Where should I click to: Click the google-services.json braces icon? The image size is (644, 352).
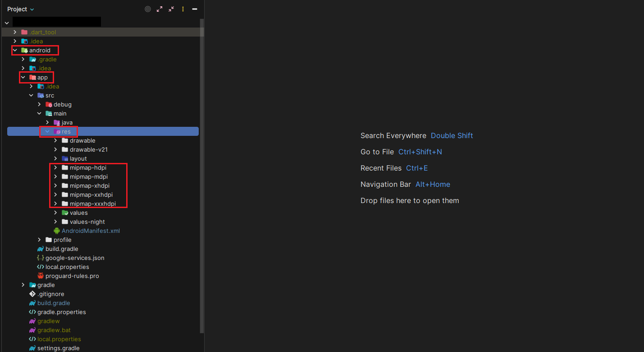pyautogui.click(x=41, y=258)
